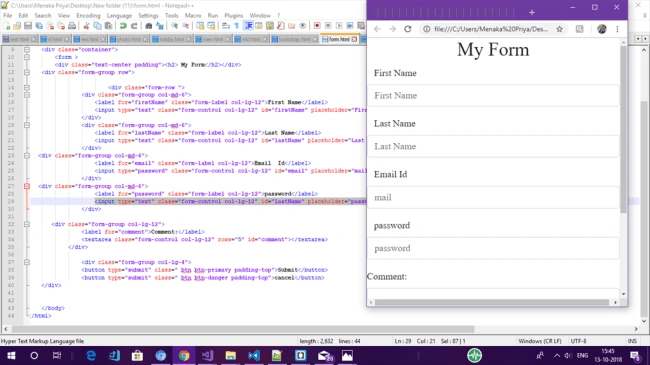Click Replace icon next to binoculars
650x365 pixels.
(160, 26)
